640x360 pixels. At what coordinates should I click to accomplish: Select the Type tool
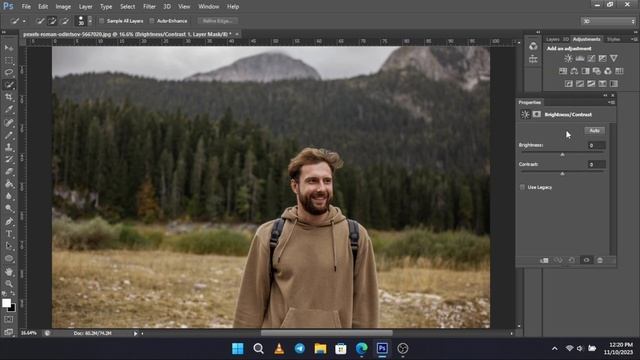click(x=9, y=234)
